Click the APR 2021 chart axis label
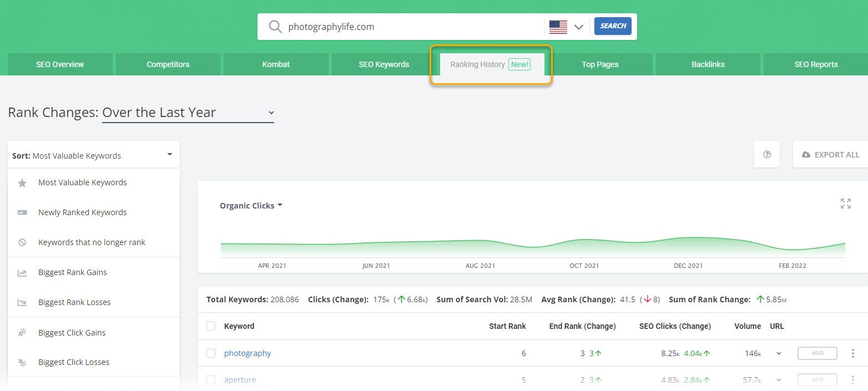The height and width of the screenshot is (391, 868). [272, 266]
